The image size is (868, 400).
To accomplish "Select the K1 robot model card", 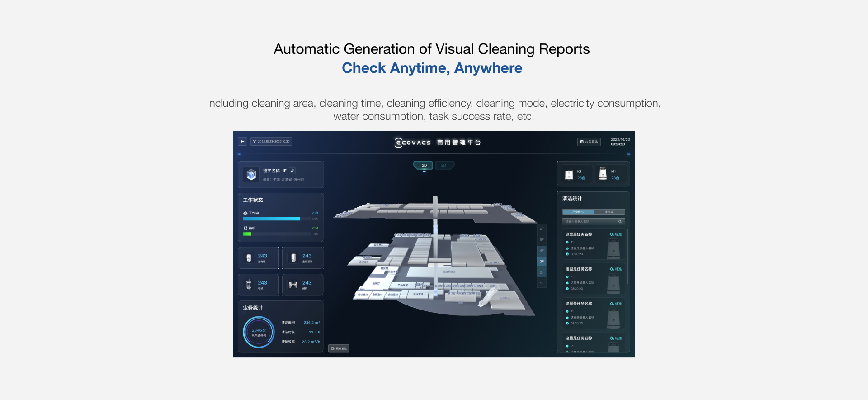I will [576, 174].
